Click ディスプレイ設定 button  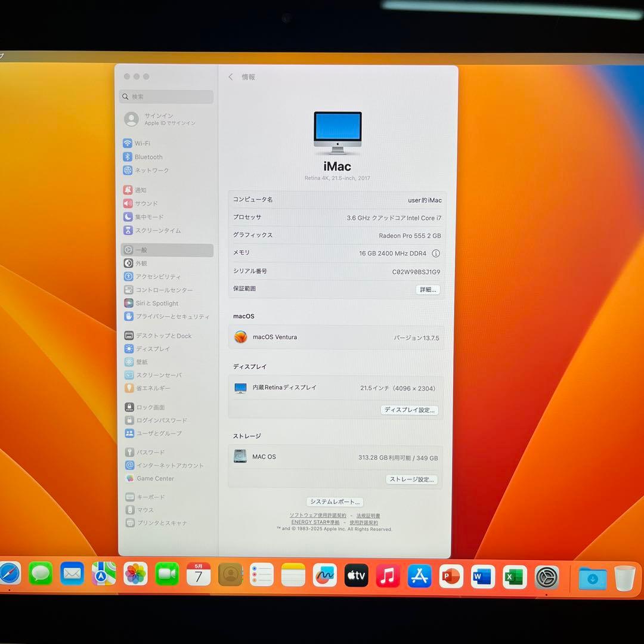(x=410, y=410)
